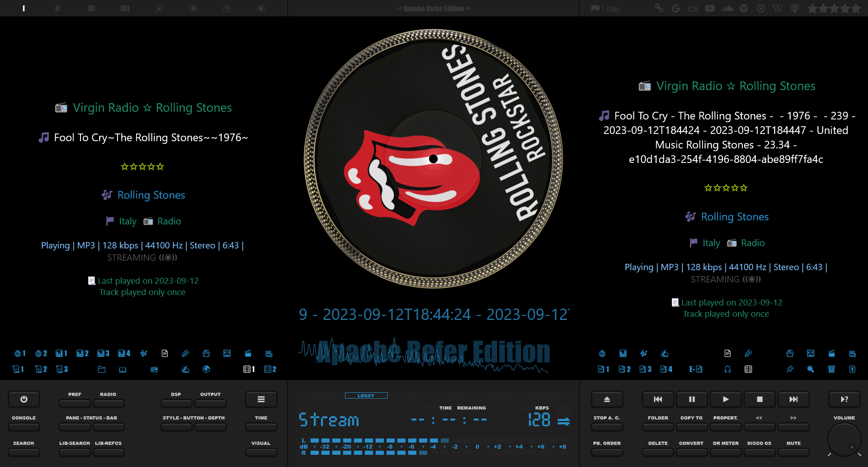Adjust the VOLUME knob
Image resolution: width=868 pixels, height=467 pixels.
(x=844, y=439)
